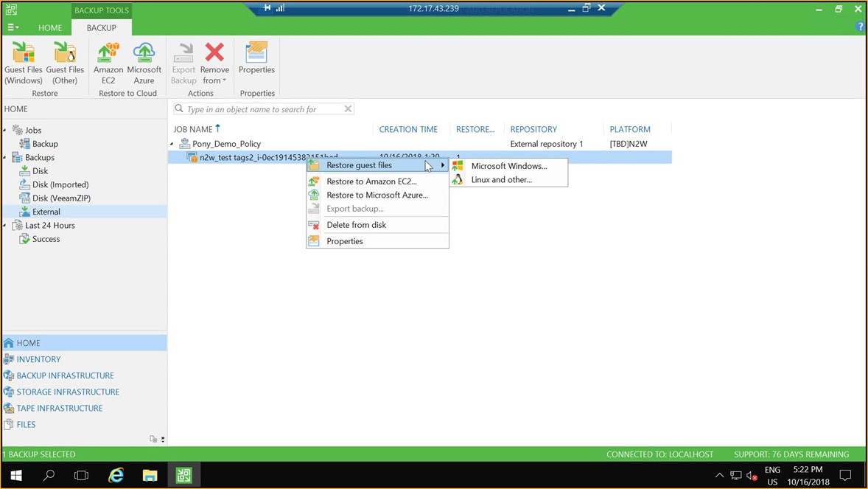Collapse the Pony_Demo_Policy row
This screenshot has width=868, height=489.
pos(172,144)
